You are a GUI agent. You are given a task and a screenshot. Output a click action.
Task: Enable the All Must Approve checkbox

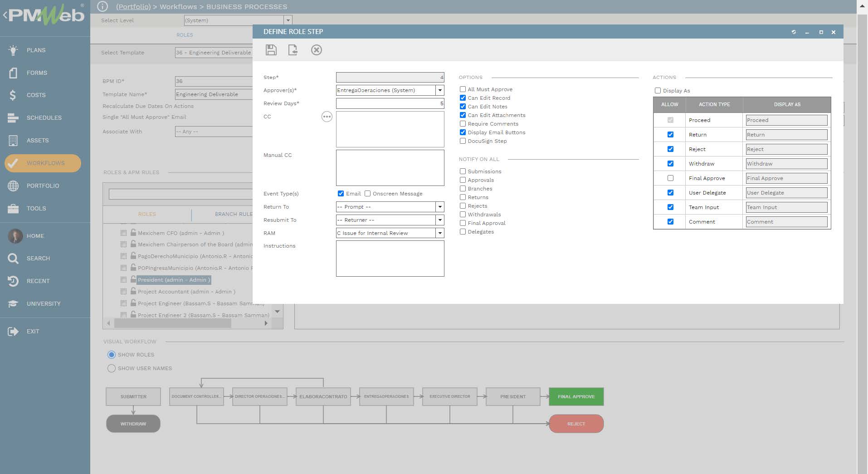pyautogui.click(x=463, y=89)
